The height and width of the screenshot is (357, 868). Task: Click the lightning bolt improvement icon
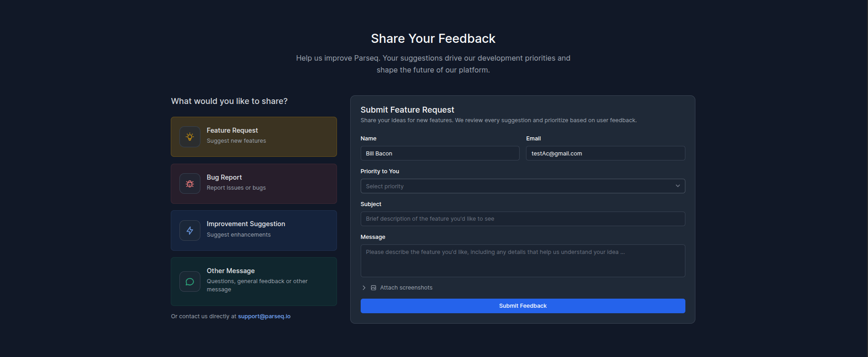(x=190, y=231)
